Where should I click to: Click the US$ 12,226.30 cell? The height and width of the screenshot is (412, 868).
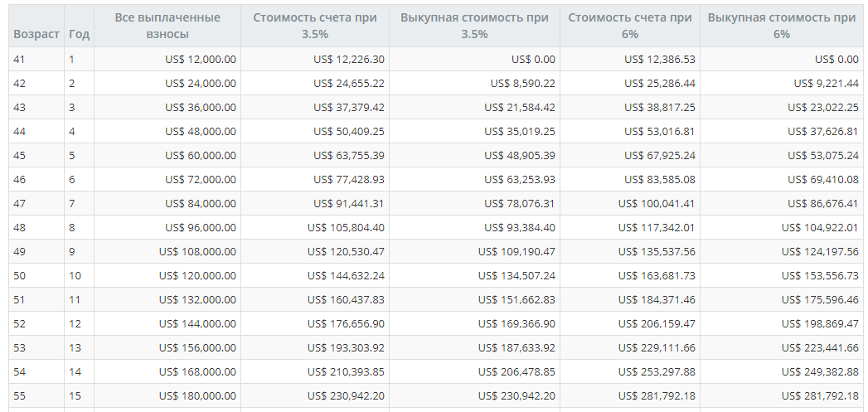315,59
